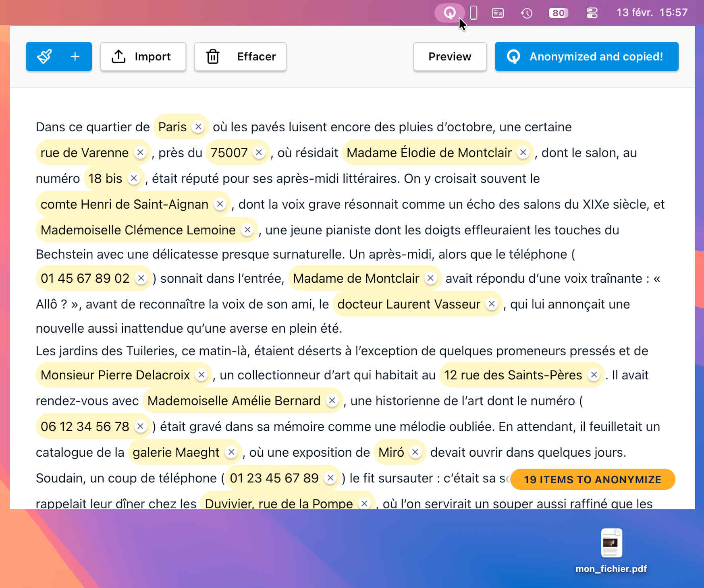Remove the 75007 postal code tag

[x=260, y=153]
